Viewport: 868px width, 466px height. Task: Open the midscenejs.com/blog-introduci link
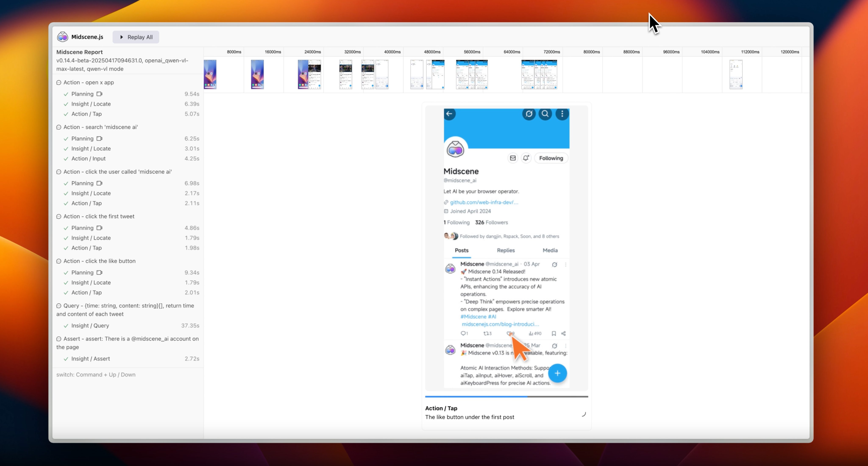point(500,324)
